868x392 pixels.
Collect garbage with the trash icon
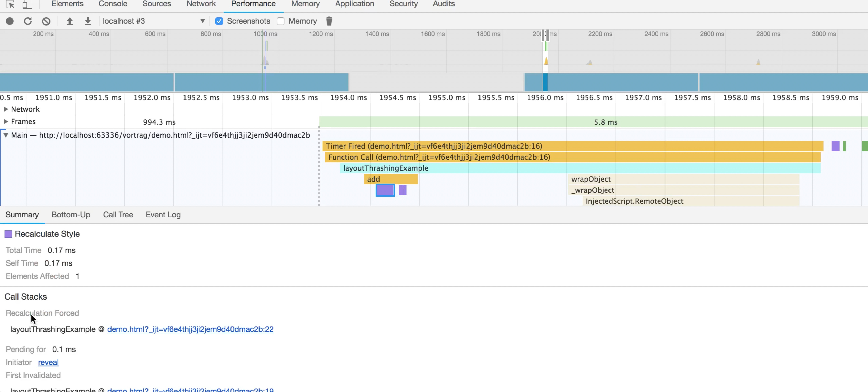[x=329, y=21]
